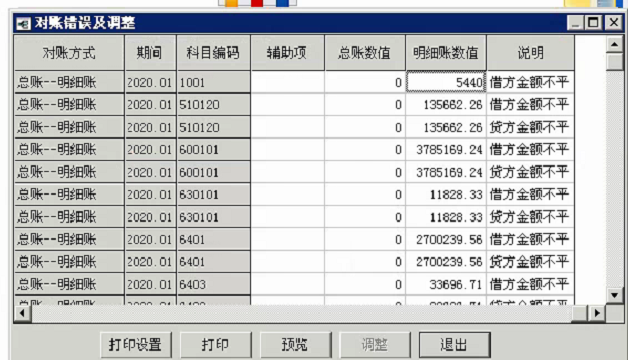The image size is (628, 360).
Task: Select the cell showing 5440
Action: [x=446, y=82]
